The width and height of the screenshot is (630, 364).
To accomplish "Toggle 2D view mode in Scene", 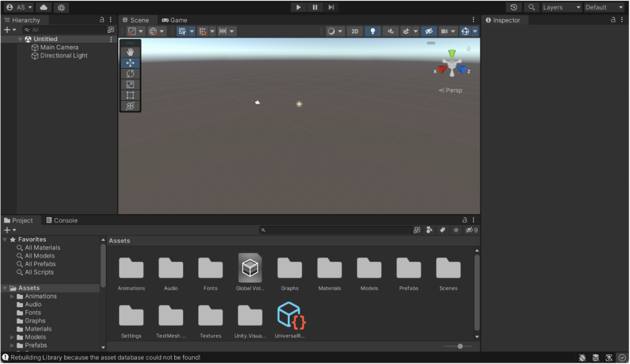I will 355,31.
